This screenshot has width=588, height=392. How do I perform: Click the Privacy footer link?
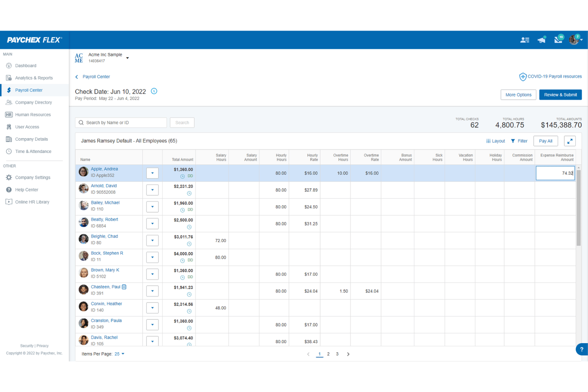pyautogui.click(x=43, y=346)
